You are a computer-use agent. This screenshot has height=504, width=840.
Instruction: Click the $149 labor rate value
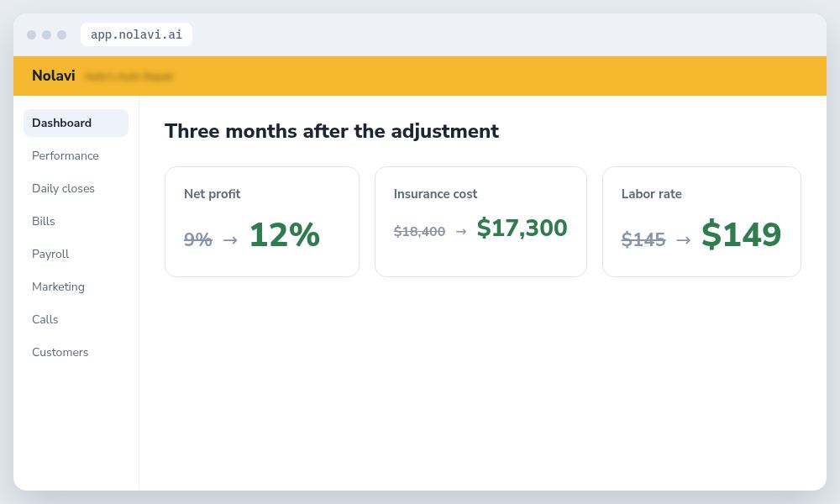click(x=742, y=234)
